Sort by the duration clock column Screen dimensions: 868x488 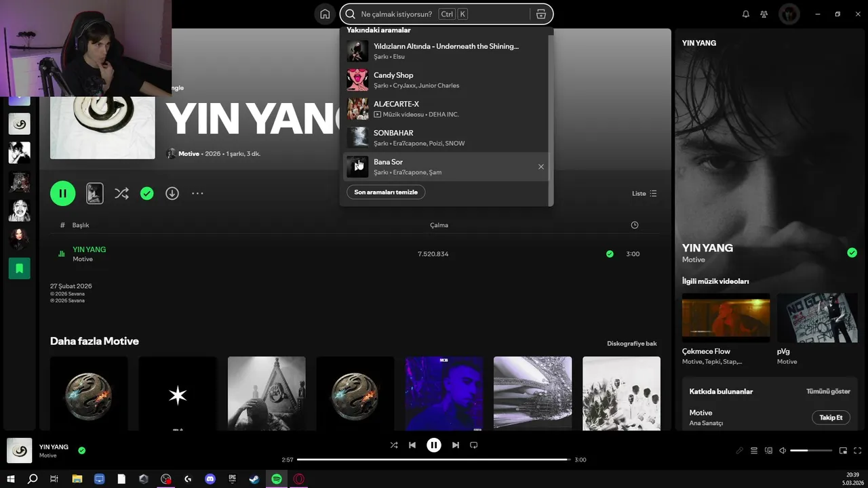click(634, 225)
